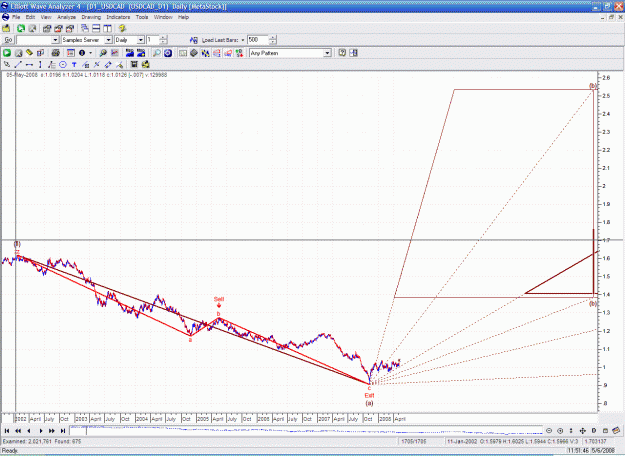Select the blue X cross drawing tool
The image size is (625, 456).
tap(97, 65)
